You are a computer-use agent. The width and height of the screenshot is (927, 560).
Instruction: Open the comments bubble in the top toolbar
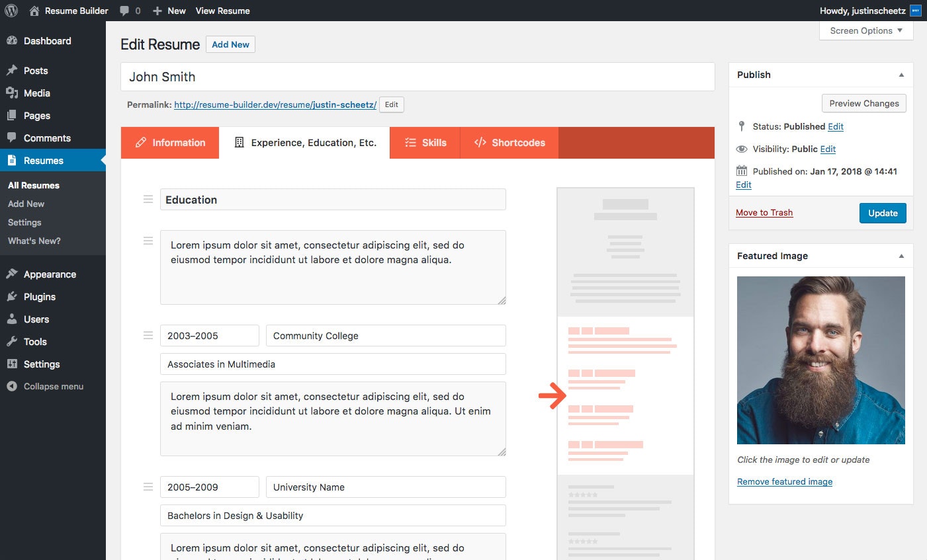point(130,10)
